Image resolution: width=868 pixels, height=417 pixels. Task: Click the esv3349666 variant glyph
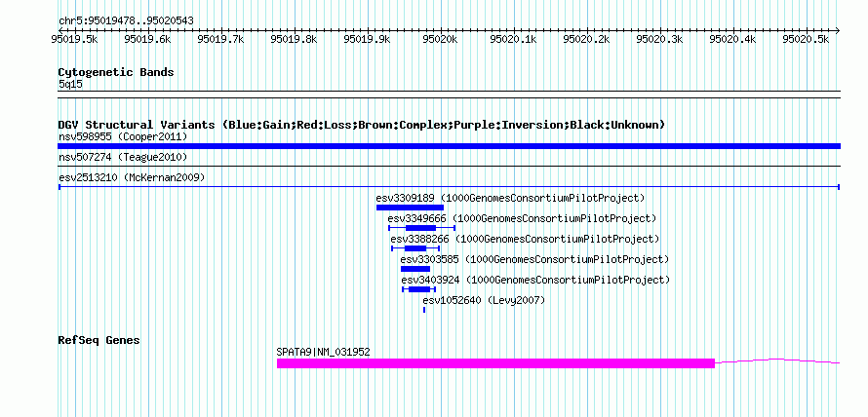tap(422, 227)
